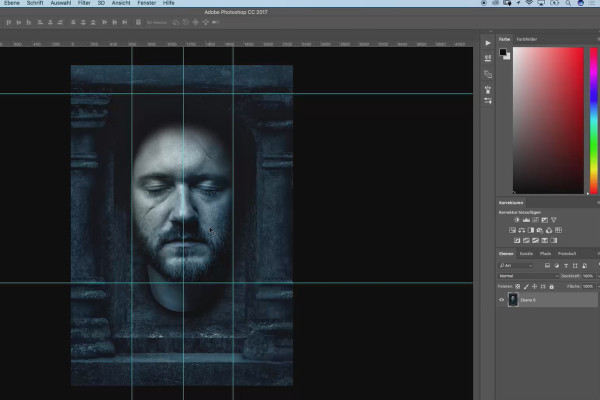Screen dimensions: 600x400
Task: Add a Brightness/Contrast adjustment
Action: click(x=517, y=220)
